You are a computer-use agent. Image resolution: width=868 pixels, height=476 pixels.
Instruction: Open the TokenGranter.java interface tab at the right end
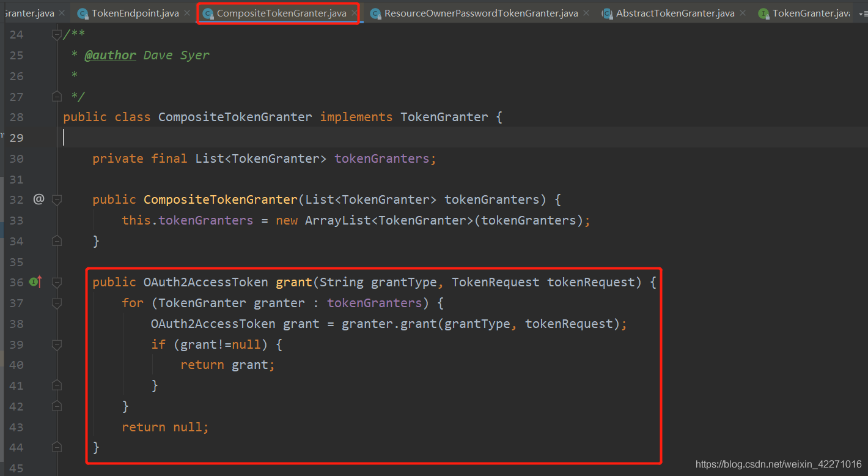[811, 13]
